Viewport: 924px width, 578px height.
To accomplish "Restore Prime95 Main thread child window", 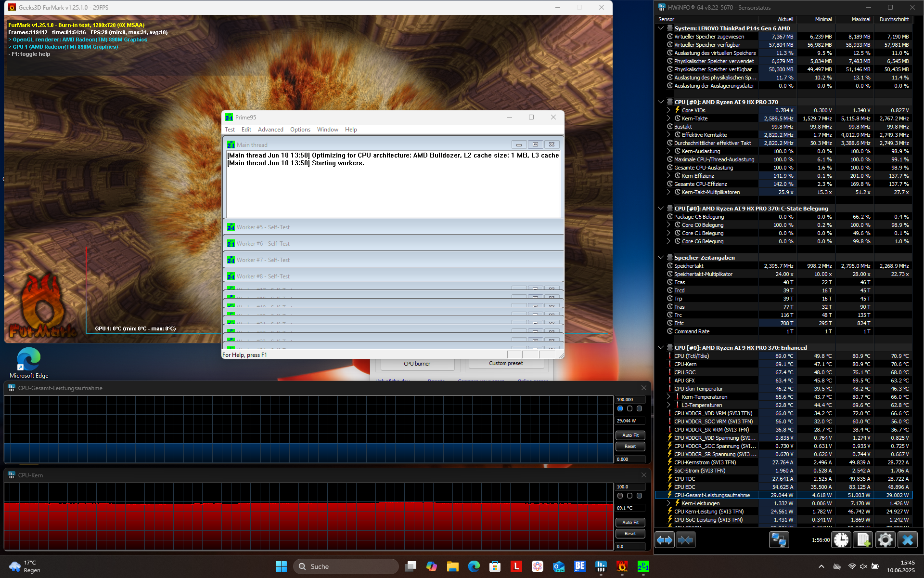I will pos(535,144).
